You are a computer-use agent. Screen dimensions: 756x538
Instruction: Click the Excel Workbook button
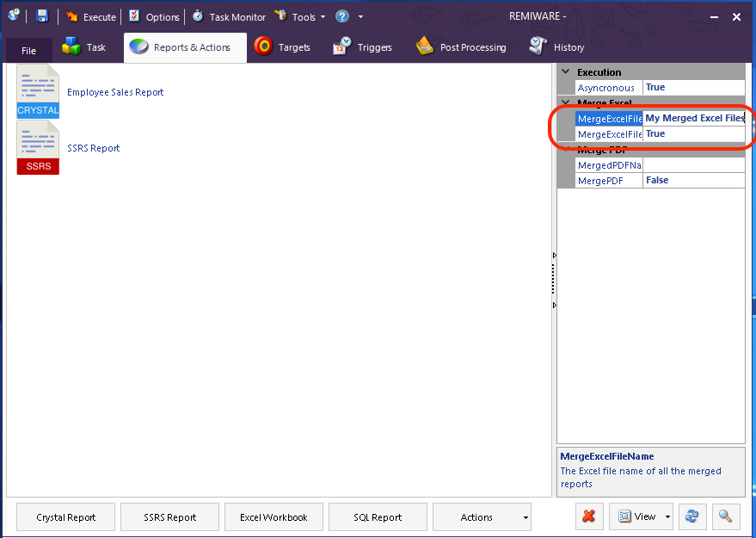click(x=274, y=516)
